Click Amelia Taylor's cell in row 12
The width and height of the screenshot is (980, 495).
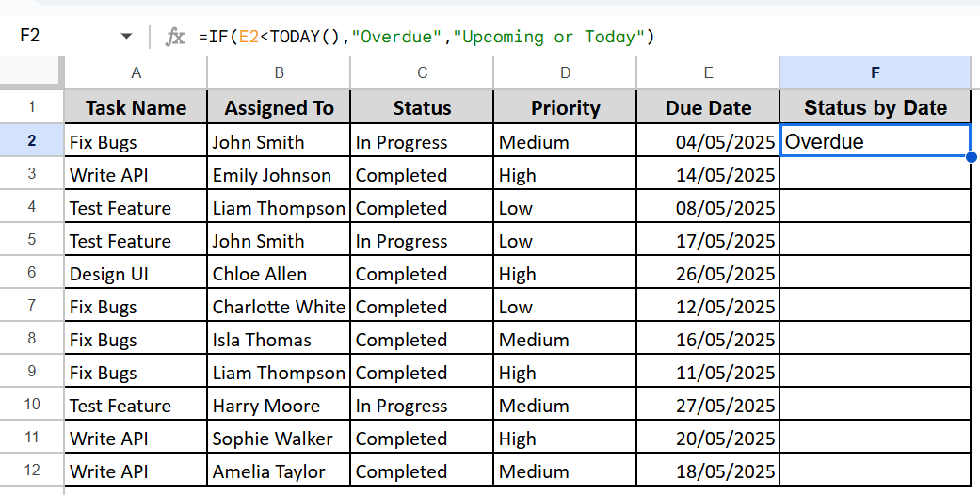coord(279,470)
